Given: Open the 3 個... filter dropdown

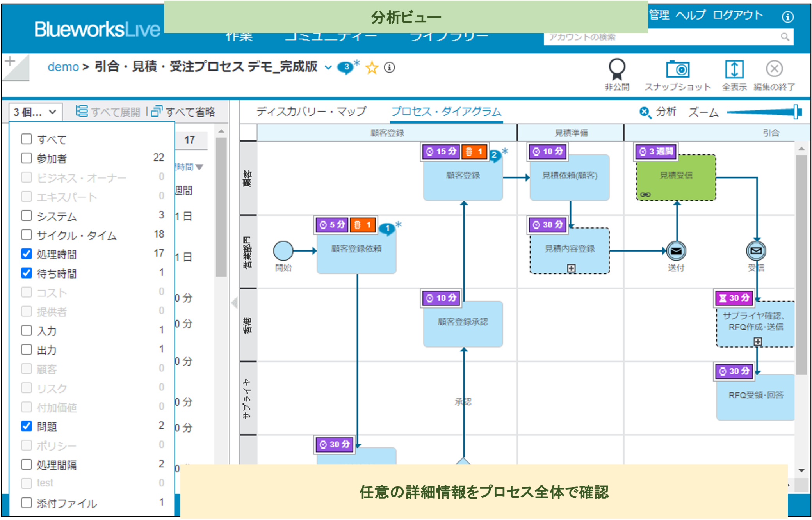Looking at the screenshot, I should [x=35, y=112].
